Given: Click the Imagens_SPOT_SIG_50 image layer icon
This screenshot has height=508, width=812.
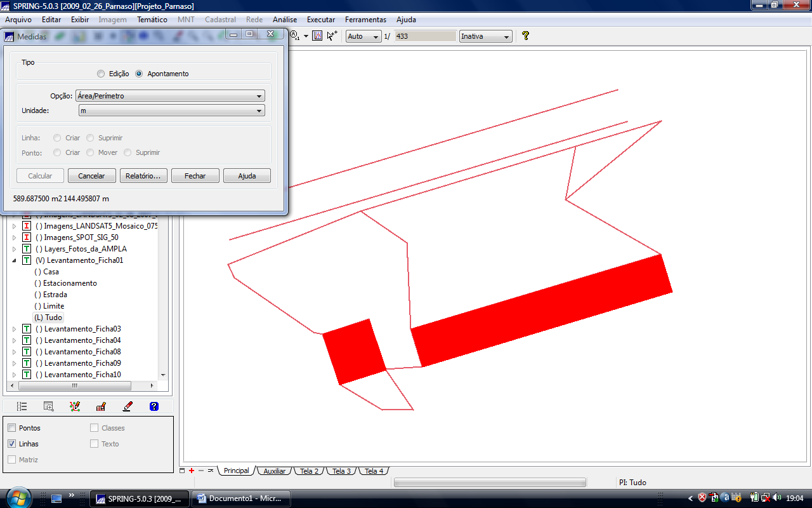Looking at the screenshot, I should pos(27,237).
